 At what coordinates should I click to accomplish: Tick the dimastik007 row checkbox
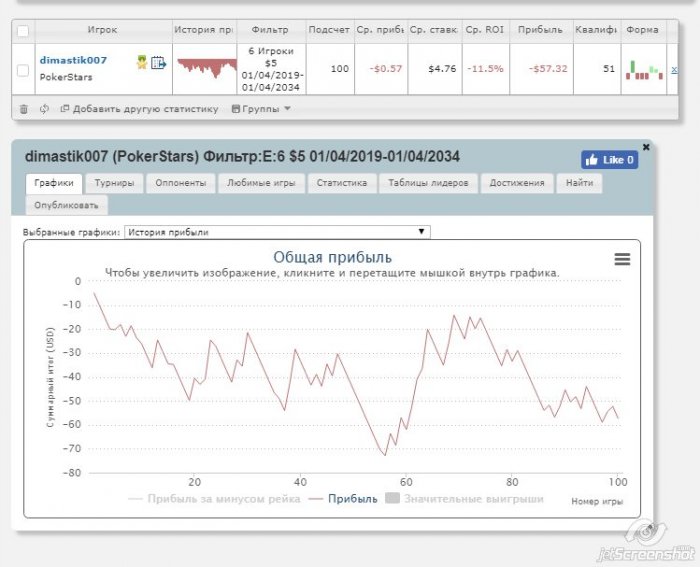click(23, 70)
